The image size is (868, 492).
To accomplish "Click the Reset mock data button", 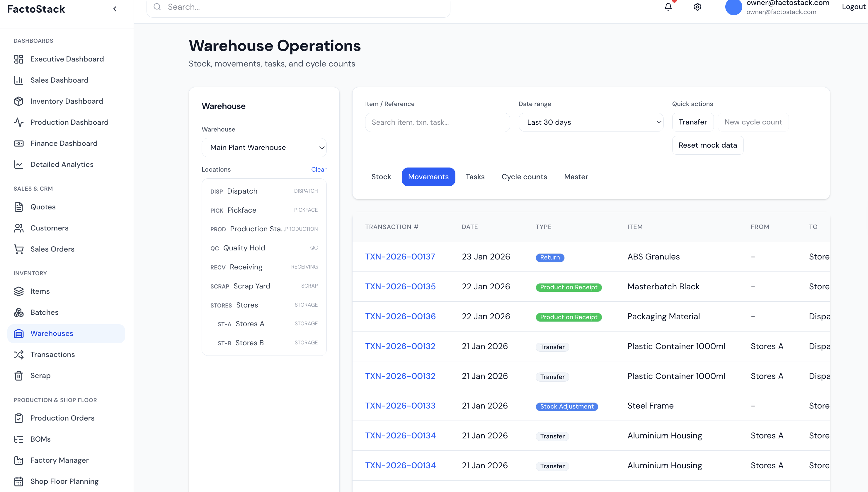I will [x=707, y=145].
